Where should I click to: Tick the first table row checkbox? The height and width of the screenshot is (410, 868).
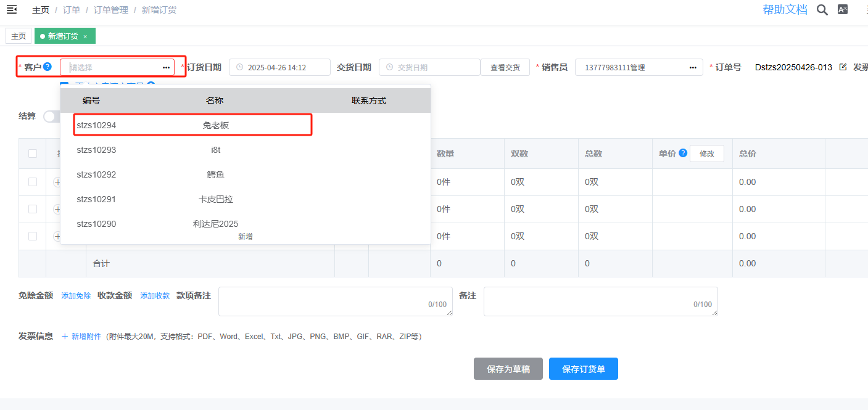(33, 182)
